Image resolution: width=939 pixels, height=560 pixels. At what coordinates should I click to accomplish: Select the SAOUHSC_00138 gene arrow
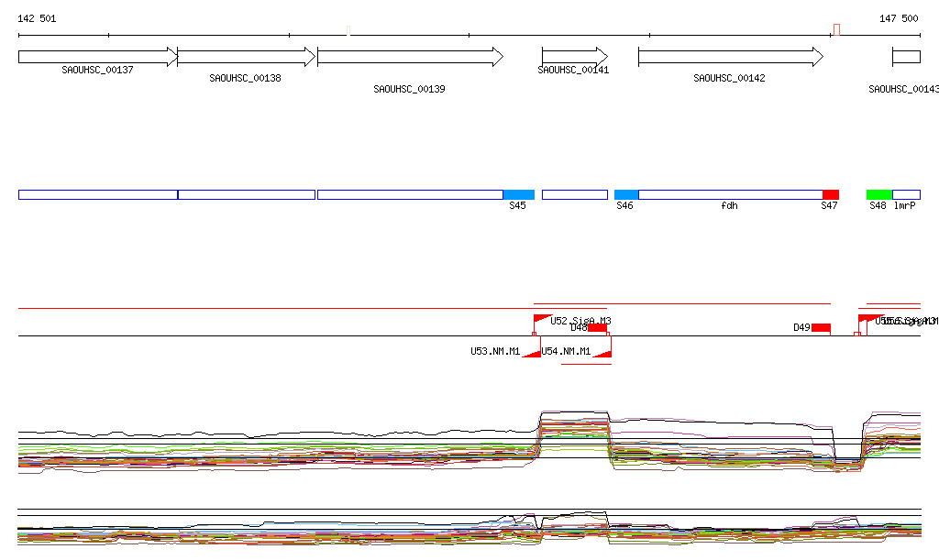246,57
